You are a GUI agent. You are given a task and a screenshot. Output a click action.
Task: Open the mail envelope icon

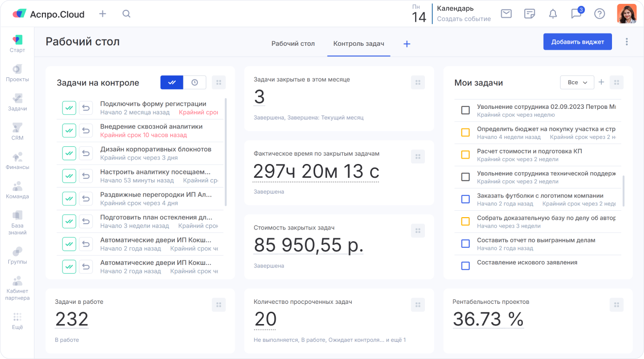(506, 14)
